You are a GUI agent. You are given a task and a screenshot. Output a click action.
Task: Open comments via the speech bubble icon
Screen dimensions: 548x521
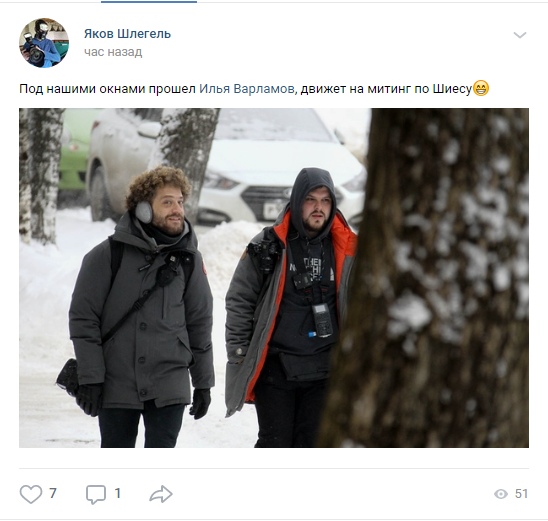[x=96, y=494]
